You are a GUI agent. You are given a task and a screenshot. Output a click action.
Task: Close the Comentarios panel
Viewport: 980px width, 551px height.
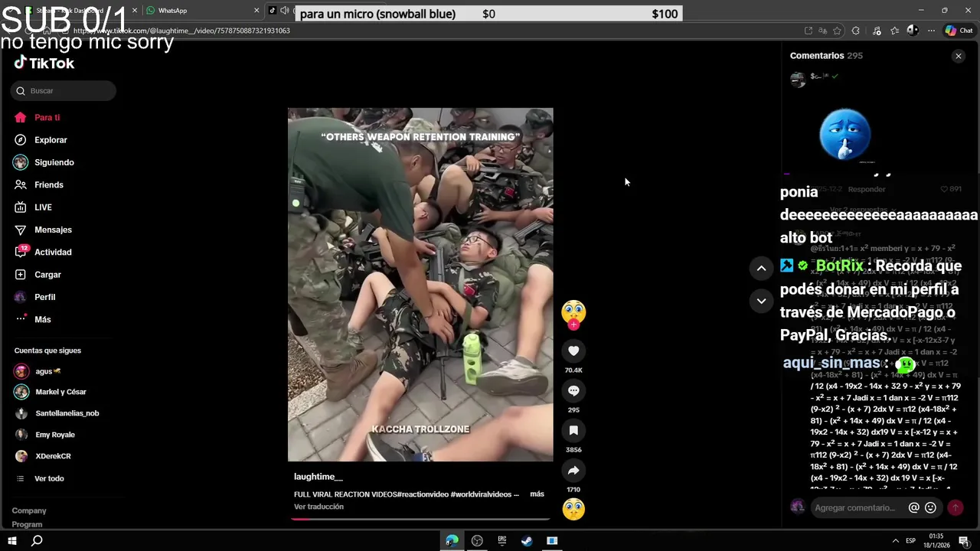958,56
